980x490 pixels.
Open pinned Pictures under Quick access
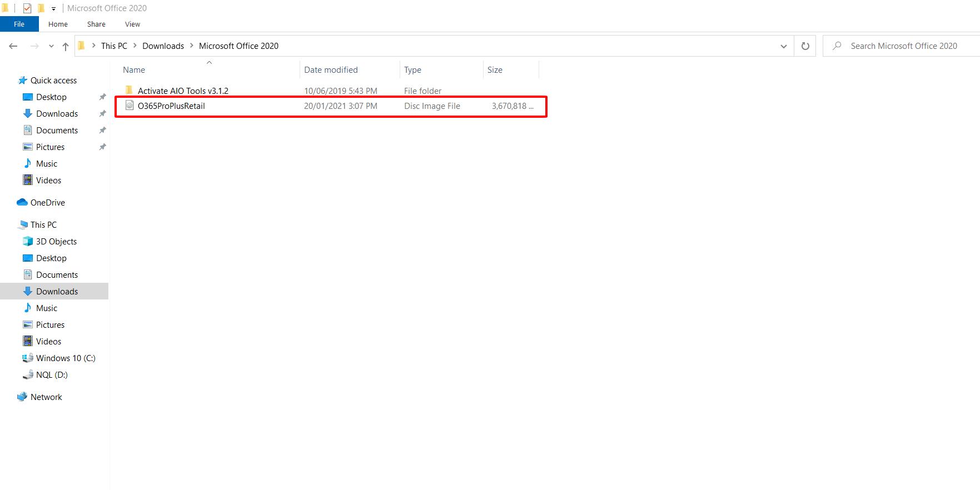50,147
